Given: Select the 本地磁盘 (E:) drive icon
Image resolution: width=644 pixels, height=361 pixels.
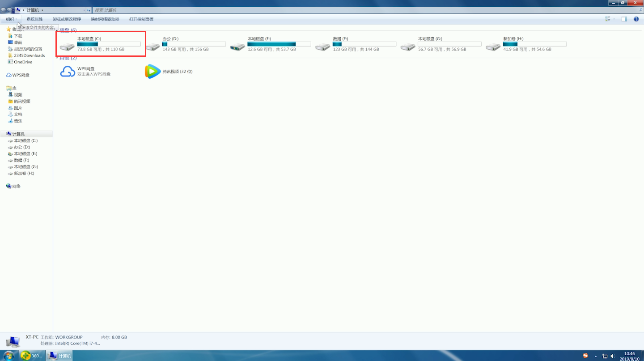Looking at the screenshot, I should tap(237, 46).
